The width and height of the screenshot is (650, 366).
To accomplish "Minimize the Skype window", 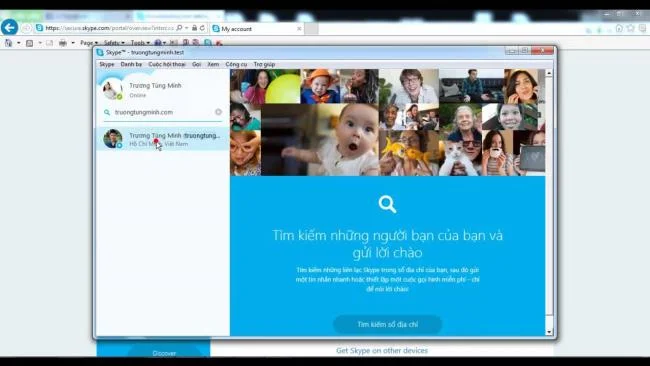I will pyautogui.click(x=511, y=51).
